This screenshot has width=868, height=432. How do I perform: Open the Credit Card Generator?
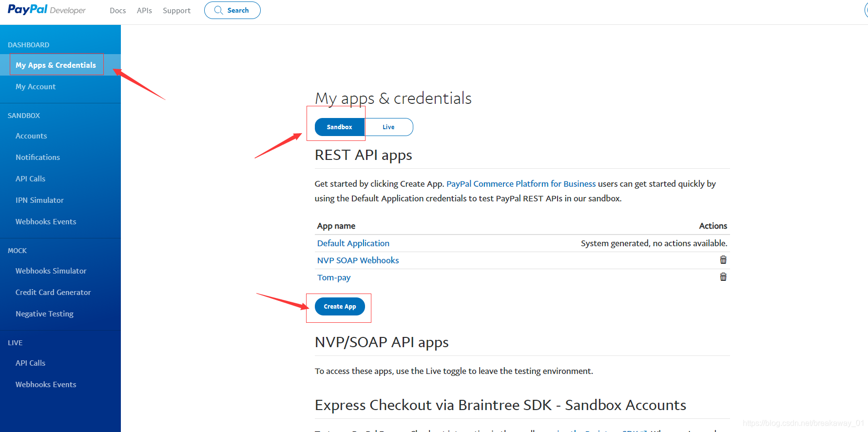click(53, 292)
